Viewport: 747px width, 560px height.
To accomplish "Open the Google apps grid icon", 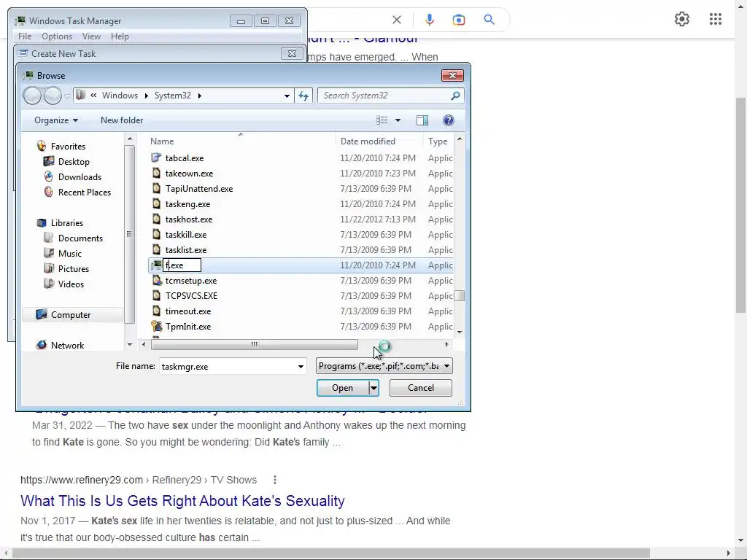I will (715, 19).
